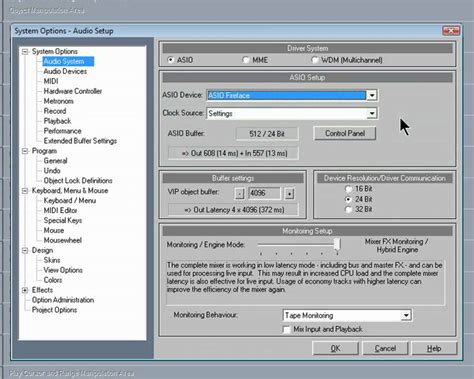The height and width of the screenshot is (379, 474).
Task: Select Option Administration
Action: (x=63, y=300)
